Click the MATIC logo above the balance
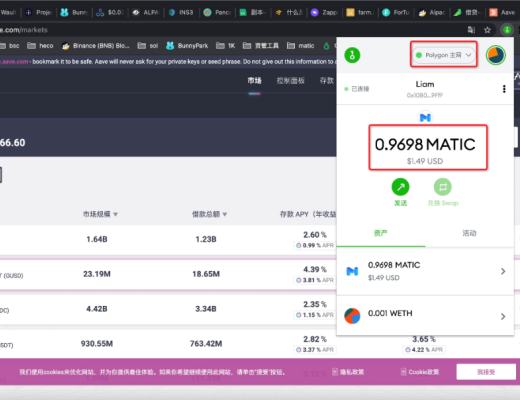520x400 pixels. pyautogui.click(x=425, y=117)
